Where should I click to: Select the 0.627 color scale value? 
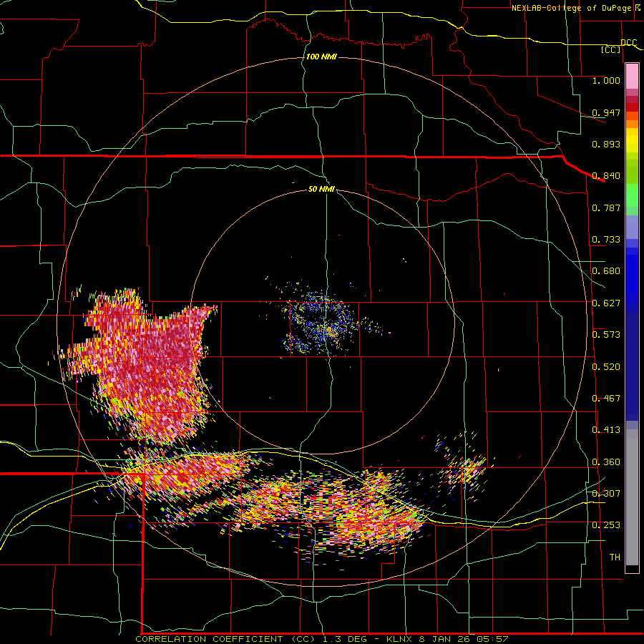tap(606, 303)
